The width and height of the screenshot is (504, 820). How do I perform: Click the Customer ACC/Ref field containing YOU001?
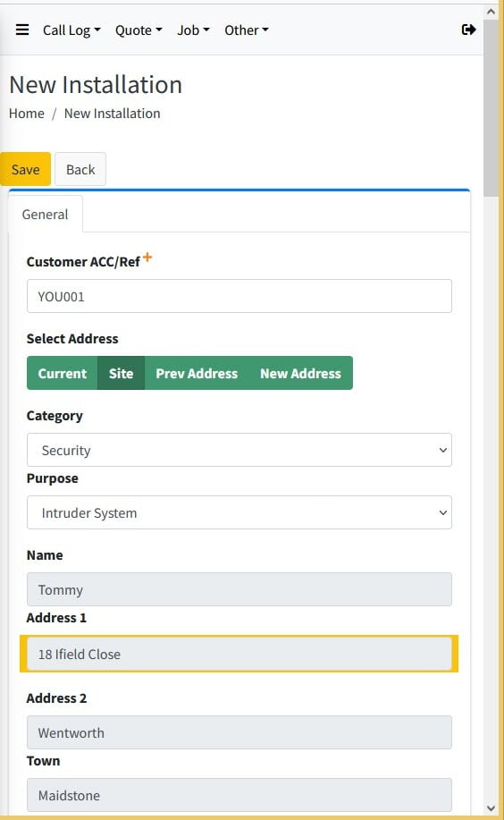click(239, 296)
